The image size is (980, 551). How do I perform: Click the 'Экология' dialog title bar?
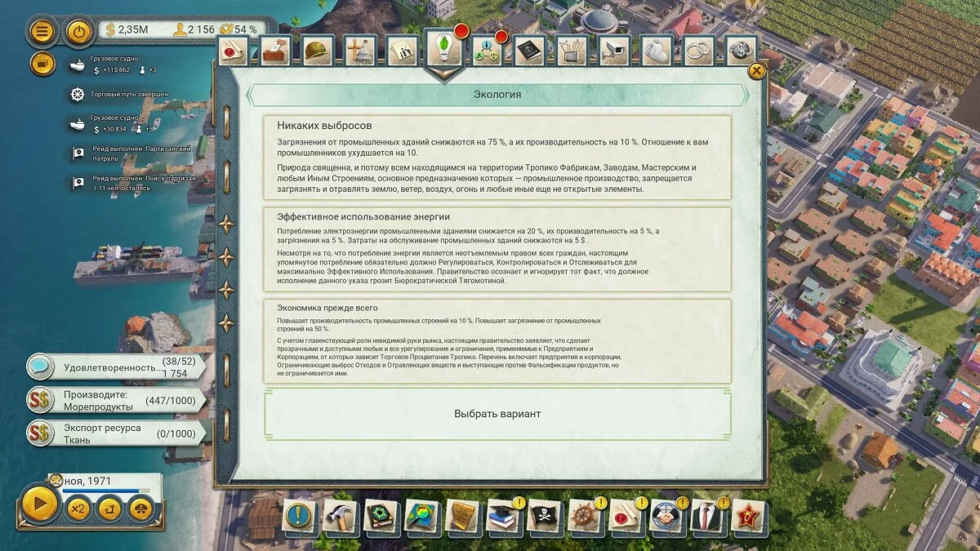(497, 95)
